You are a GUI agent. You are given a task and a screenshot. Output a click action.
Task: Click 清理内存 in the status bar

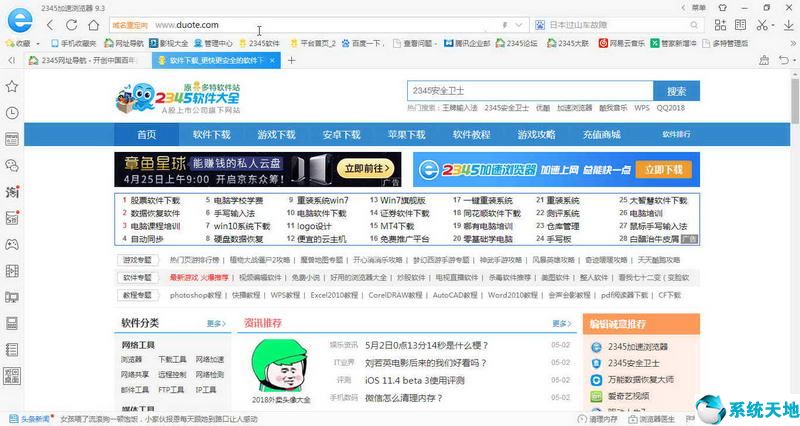[597, 419]
